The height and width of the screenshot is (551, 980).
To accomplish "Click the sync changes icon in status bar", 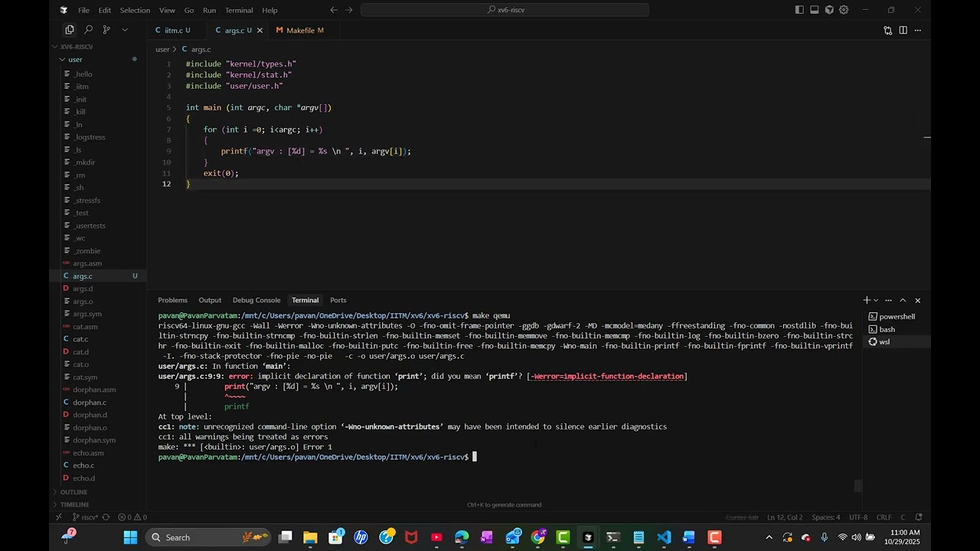I will [106, 517].
